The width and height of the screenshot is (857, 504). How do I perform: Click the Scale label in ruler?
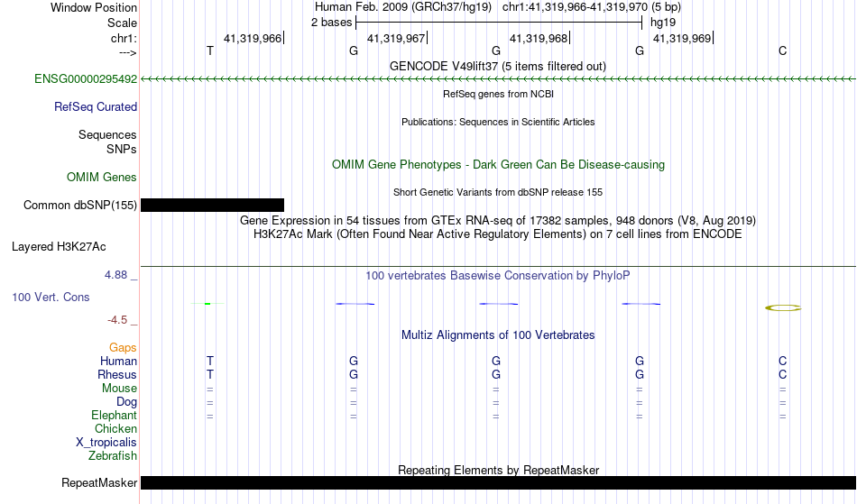tap(123, 23)
